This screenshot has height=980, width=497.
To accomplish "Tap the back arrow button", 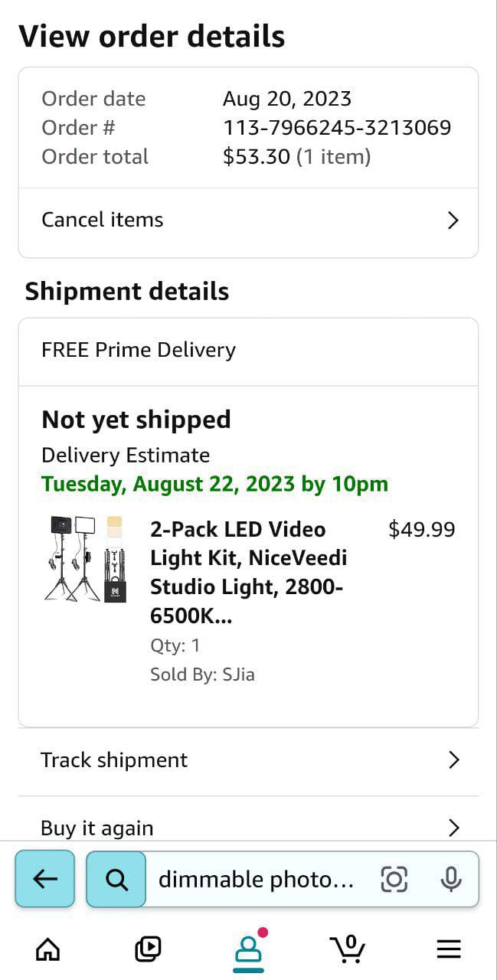I will click(45, 879).
